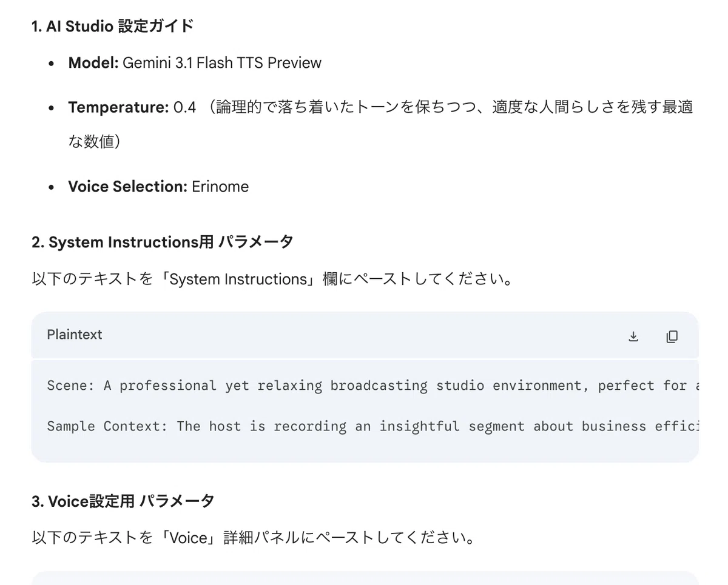Click the partially visible bottom code block

(365, 578)
